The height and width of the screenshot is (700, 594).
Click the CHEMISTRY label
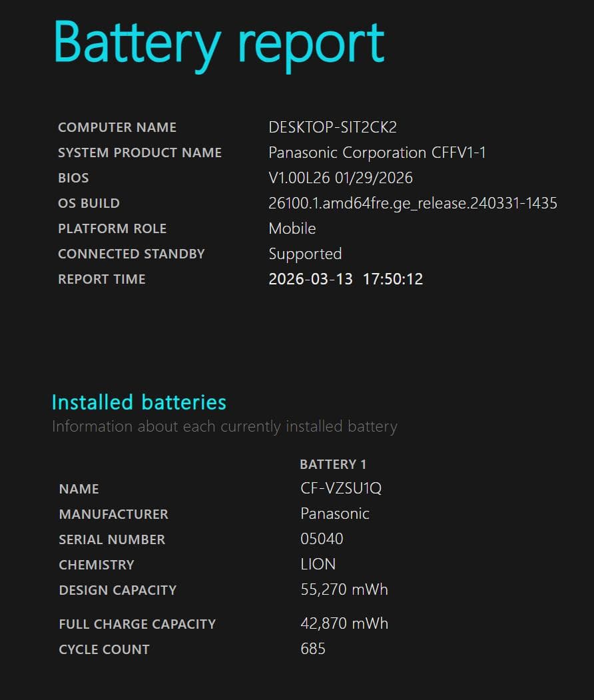click(x=97, y=565)
